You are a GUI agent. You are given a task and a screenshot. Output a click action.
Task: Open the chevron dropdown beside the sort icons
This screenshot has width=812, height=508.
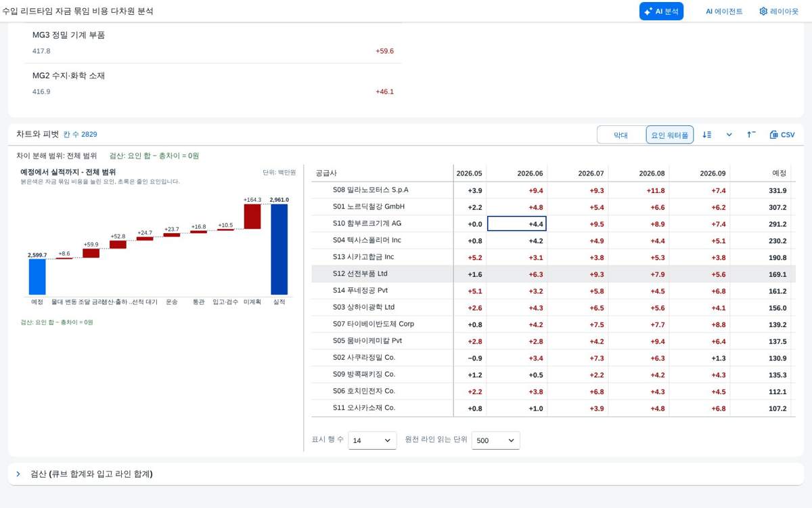729,135
